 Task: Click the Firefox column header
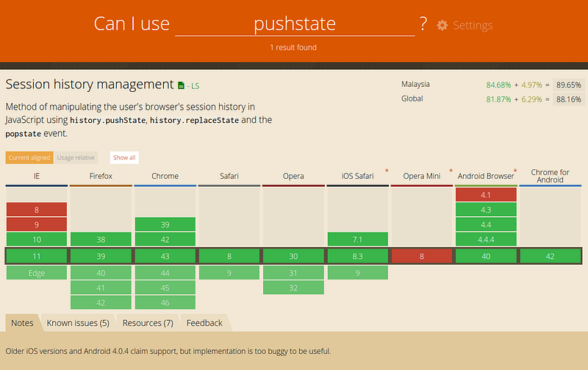click(101, 176)
